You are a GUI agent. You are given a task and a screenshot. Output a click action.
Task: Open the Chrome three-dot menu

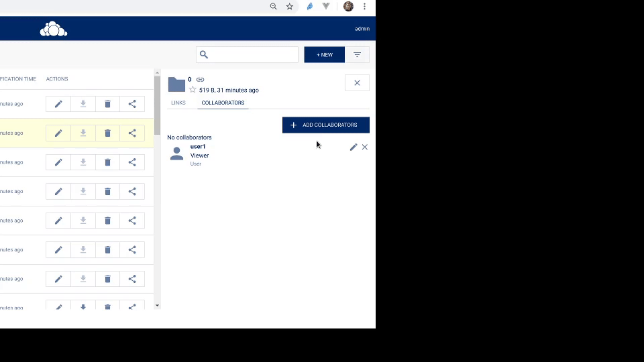tap(364, 6)
